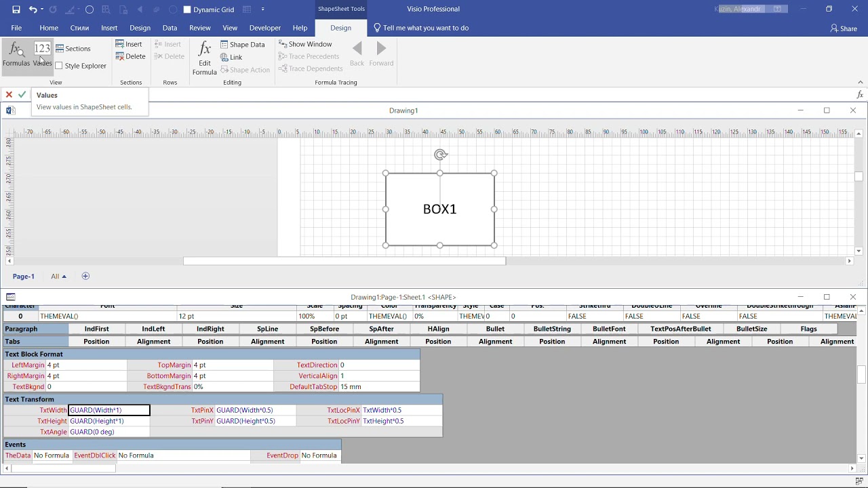Cancel formula edit with the red X
Image resolution: width=868 pixels, height=488 pixels.
click(9, 95)
